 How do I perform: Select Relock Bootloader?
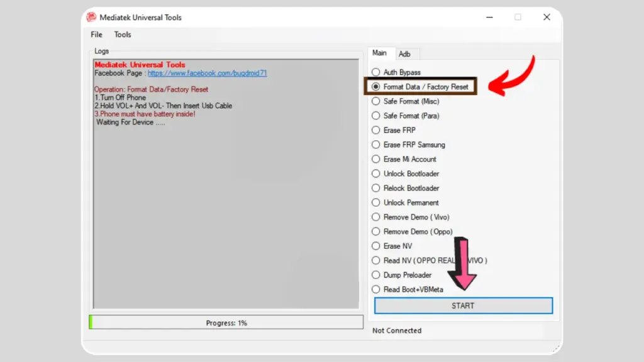[x=376, y=188]
